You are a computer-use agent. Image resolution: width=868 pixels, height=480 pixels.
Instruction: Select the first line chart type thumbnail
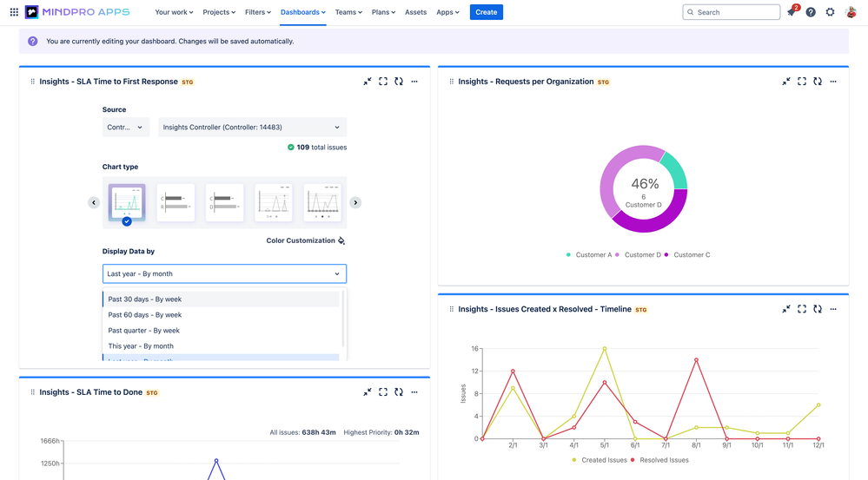[x=127, y=202]
